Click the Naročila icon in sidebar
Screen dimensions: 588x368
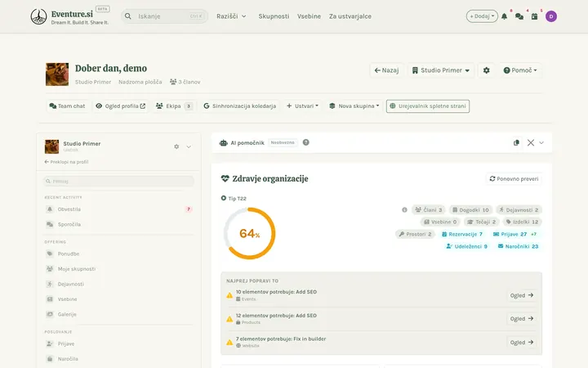pyautogui.click(x=50, y=359)
